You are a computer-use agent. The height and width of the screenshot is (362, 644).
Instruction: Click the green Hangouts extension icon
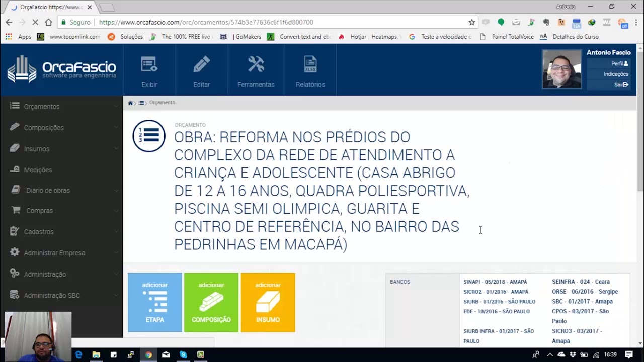[x=501, y=22]
